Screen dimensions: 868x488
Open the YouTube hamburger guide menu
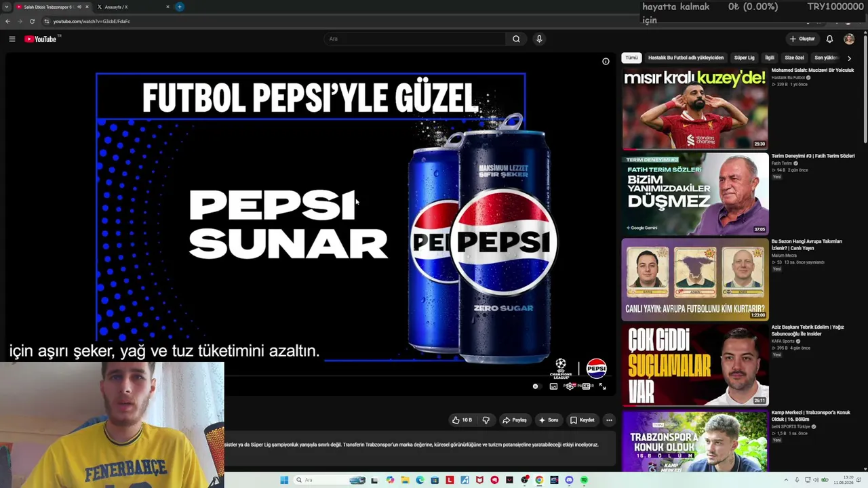[x=12, y=39]
